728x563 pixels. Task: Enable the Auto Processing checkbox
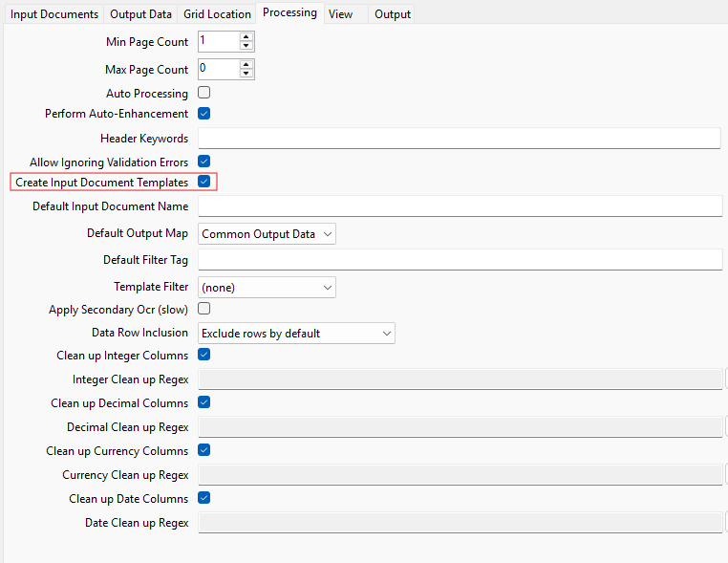[203, 94]
